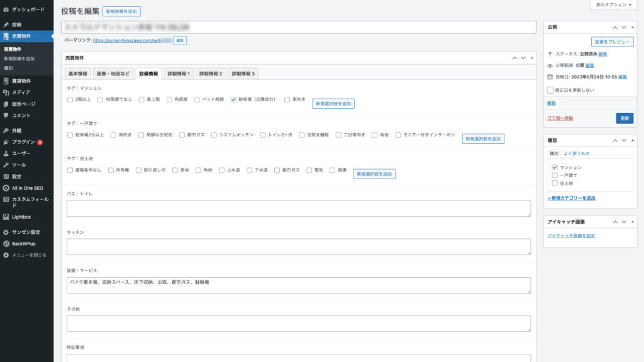This screenshot has height=362, width=644.
Task: Click the ユーザー person icon
Action: tap(6, 153)
